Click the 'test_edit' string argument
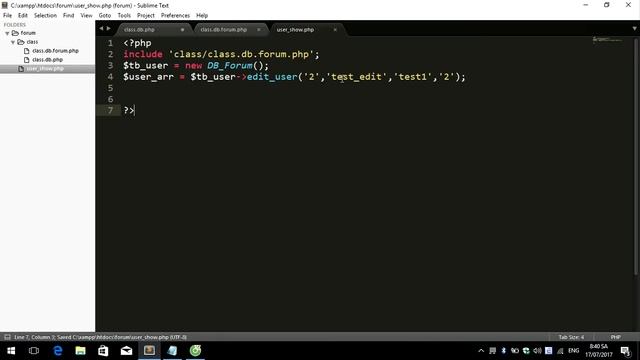Viewport: 640px width, 360px height. [x=356, y=77]
